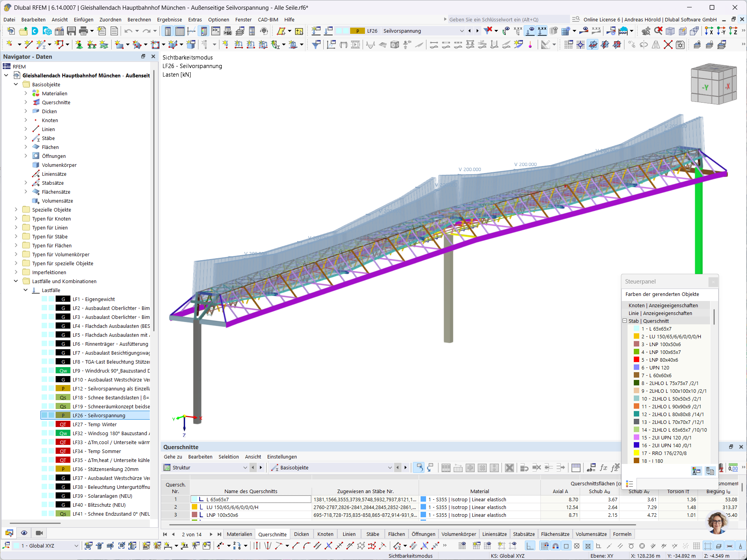Create a new node with star icon

(x=9, y=45)
